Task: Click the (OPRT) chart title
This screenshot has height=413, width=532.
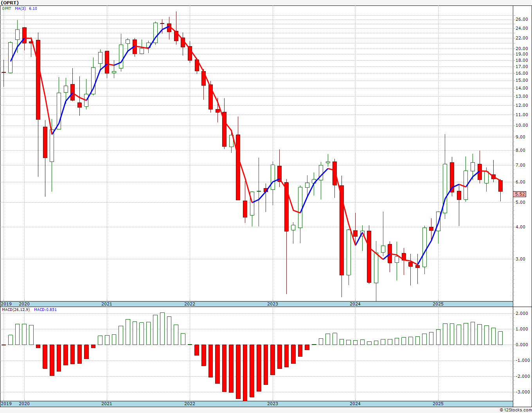Action: [x=10, y=3]
